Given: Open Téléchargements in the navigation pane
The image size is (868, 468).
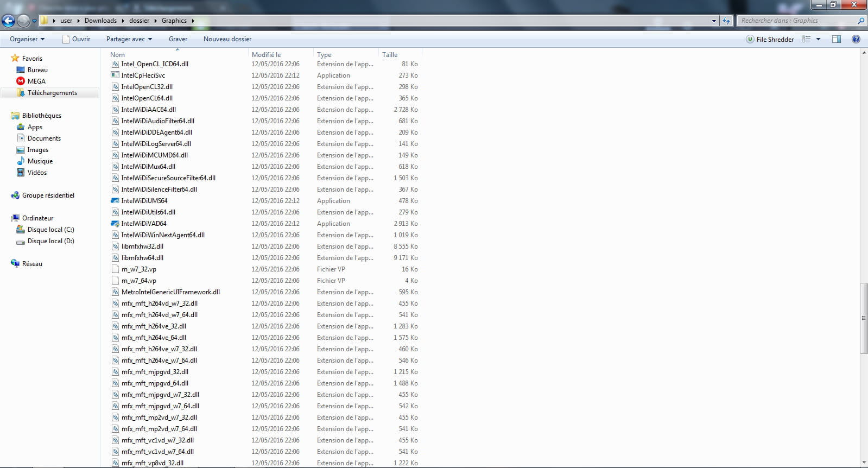Looking at the screenshot, I should click(52, 93).
